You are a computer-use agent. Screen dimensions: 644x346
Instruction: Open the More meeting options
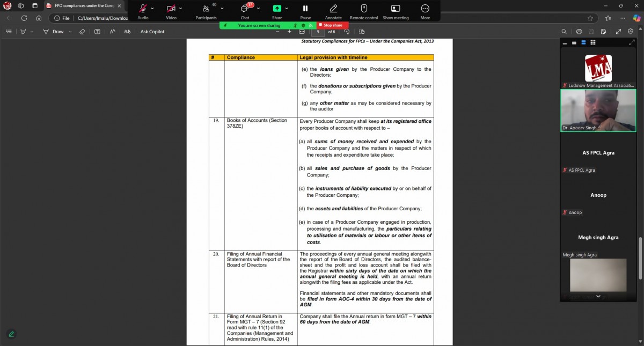(x=425, y=10)
